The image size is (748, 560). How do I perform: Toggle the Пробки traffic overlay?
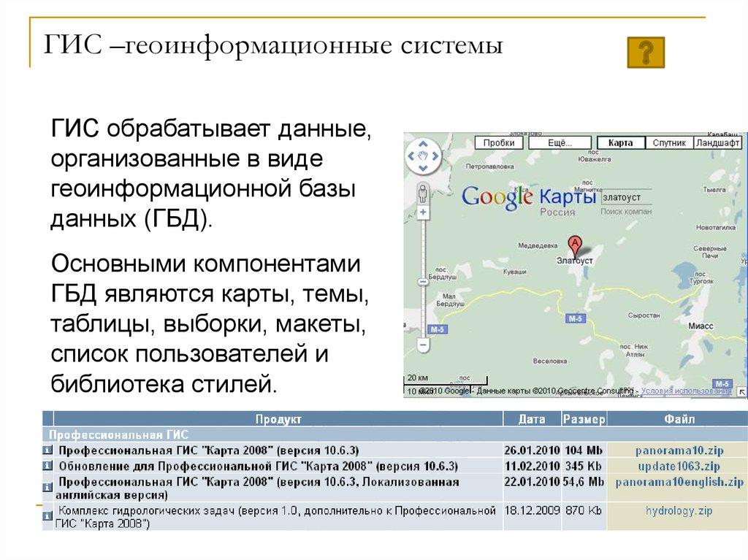point(499,143)
